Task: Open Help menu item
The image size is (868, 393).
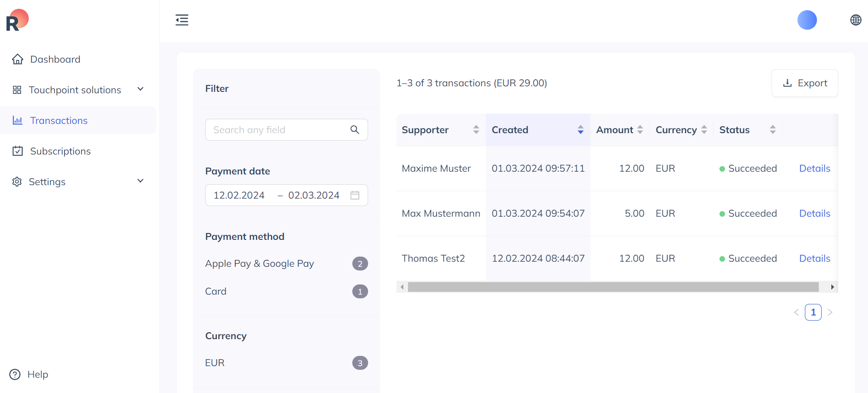Action: (29, 374)
